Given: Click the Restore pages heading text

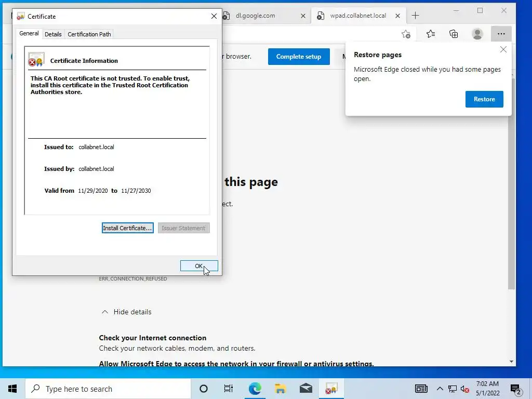Looking at the screenshot, I should [378, 55].
